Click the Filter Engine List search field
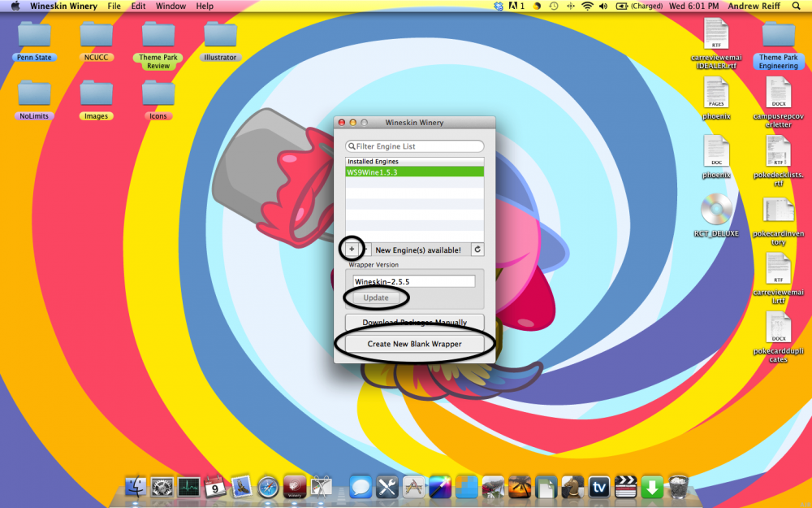Image resolution: width=812 pixels, height=508 pixels. [x=415, y=146]
